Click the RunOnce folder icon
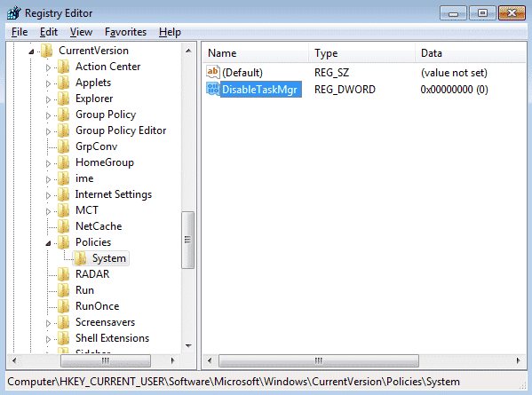 pos(63,306)
